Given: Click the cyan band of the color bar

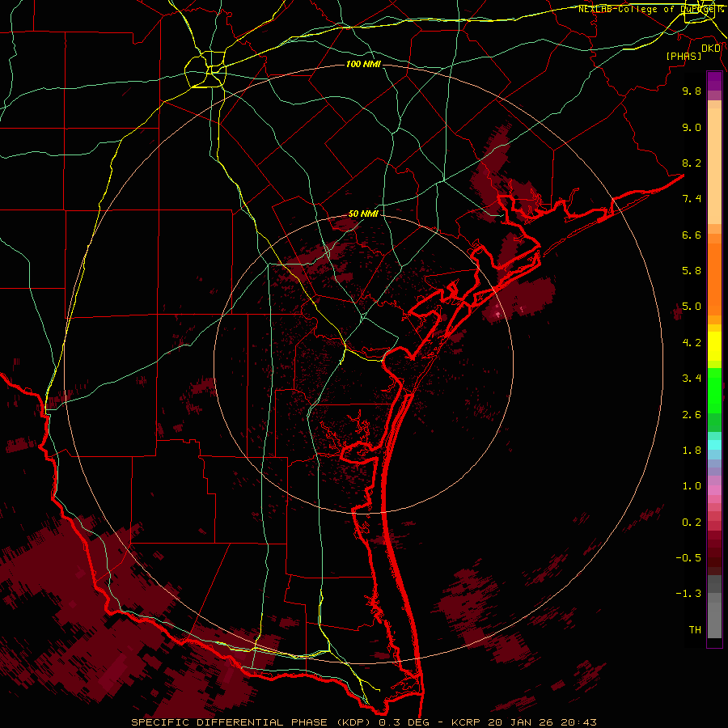Looking at the screenshot, I should (714, 445).
